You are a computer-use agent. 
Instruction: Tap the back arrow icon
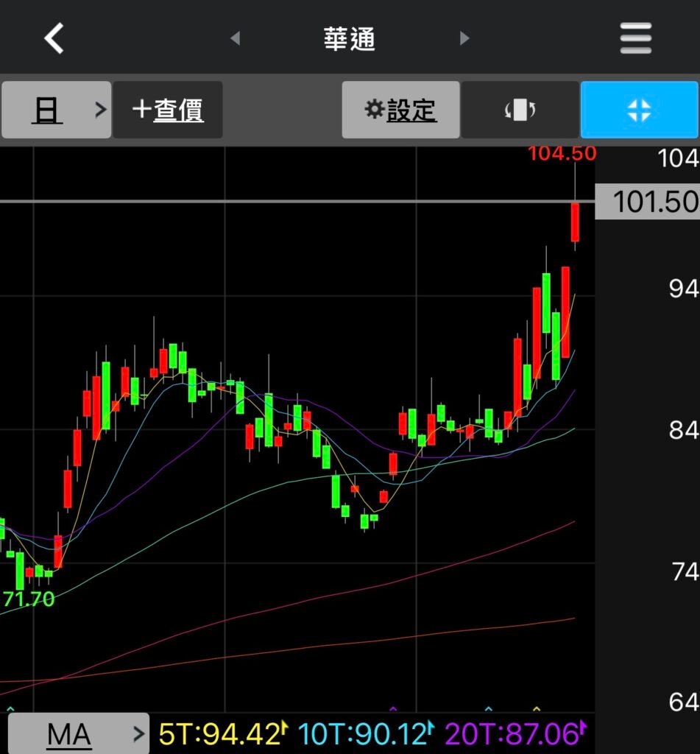coord(54,38)
